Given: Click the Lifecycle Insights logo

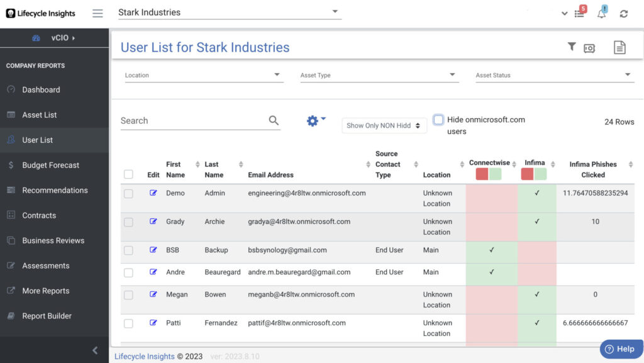Looking at the screenshot, I should [x=41, y=13].
